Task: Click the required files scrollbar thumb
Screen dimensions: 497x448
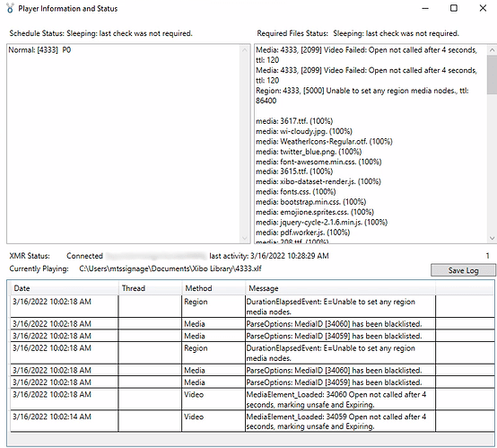Action: click(492, 75)
